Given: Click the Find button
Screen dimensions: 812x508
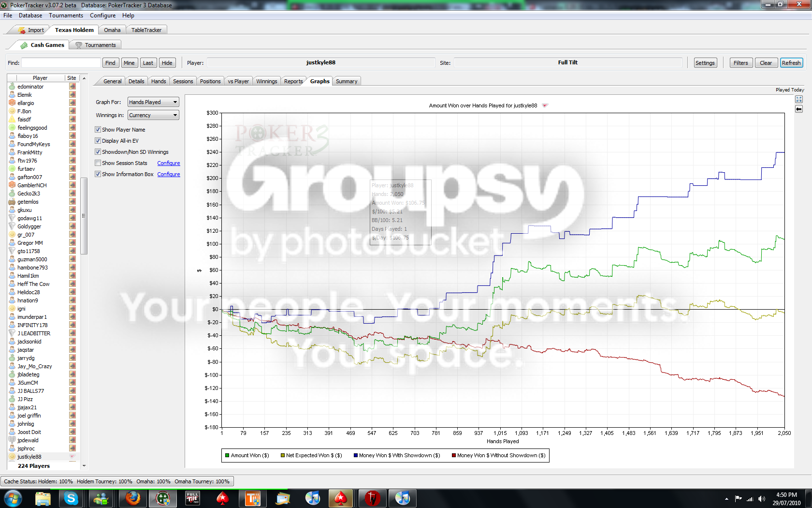Looking at the screenshot, I should pos(110,63).
